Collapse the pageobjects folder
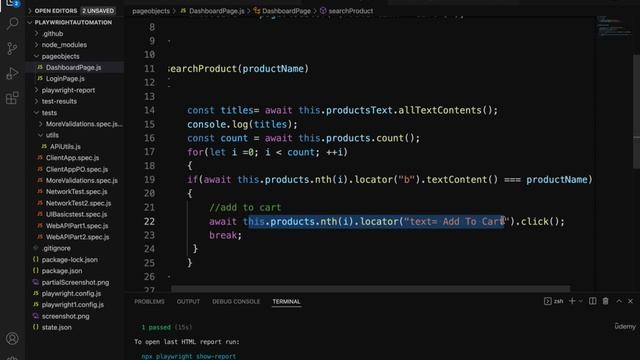The height and width of the screenshot is (360, 640). coord(60,56)
